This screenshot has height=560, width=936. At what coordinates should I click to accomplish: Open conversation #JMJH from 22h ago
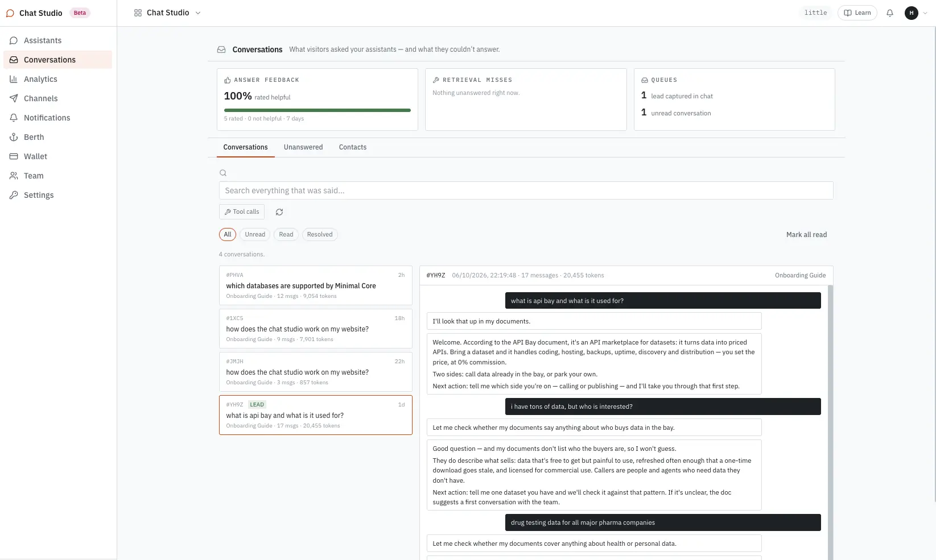coord(316,372)
